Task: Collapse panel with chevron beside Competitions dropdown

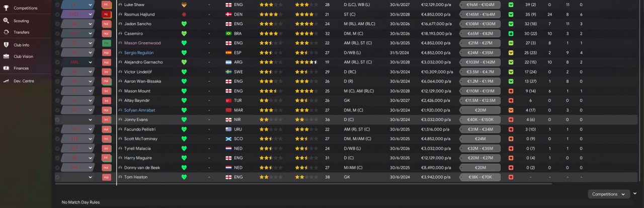Action: (x=635, y=193)
